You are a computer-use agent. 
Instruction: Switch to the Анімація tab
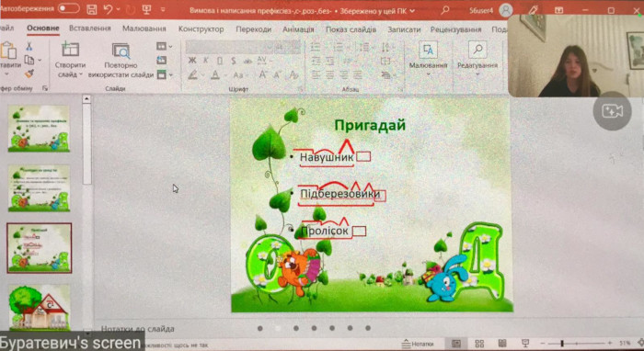point(298,29)
